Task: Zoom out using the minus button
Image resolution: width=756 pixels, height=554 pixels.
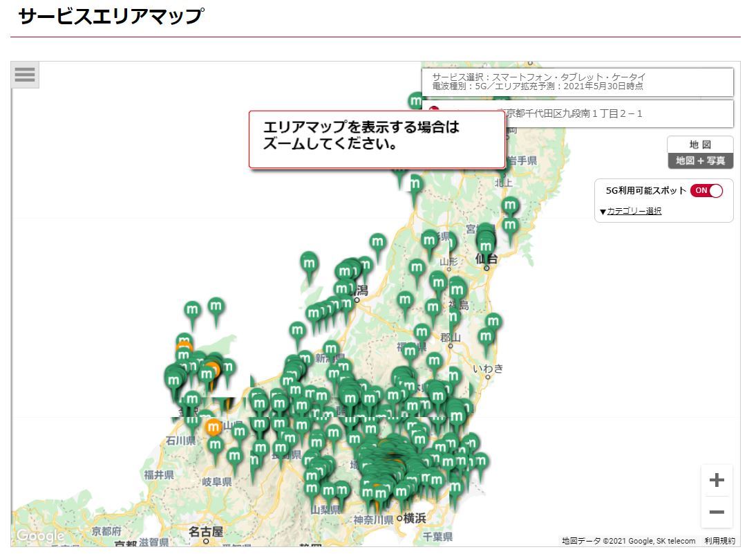Action: point(717,512)
